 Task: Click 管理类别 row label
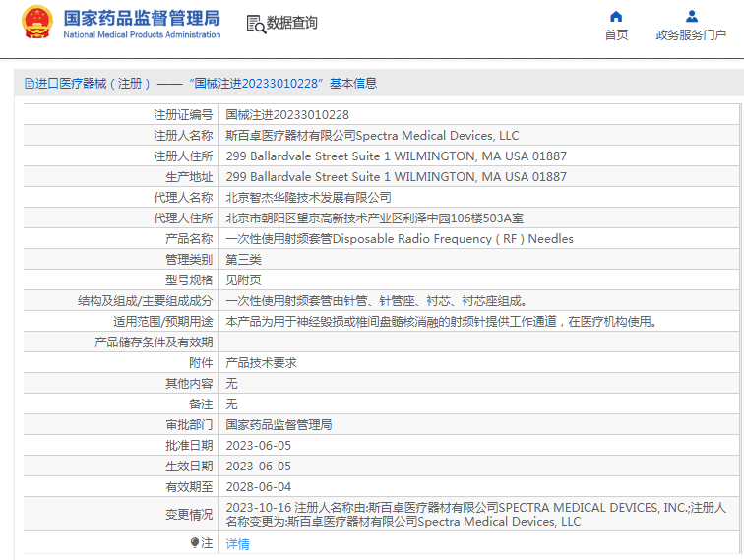(x=189, y=260)
